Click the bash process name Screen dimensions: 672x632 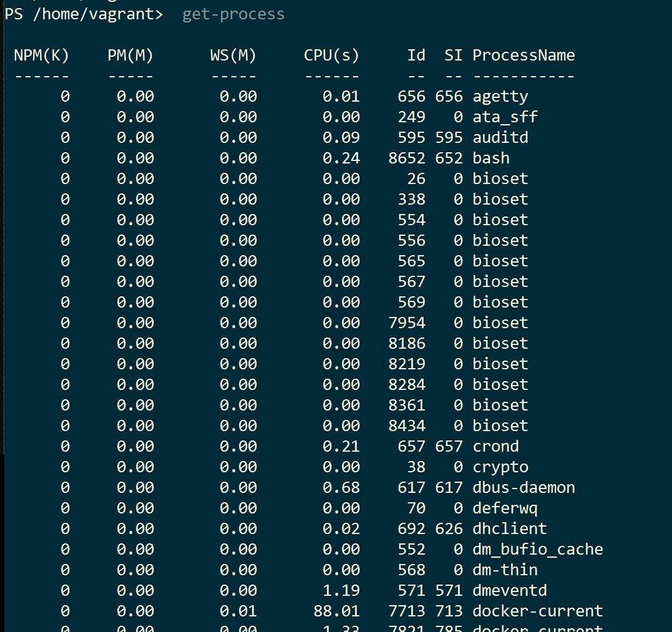(x=491, y=158)
